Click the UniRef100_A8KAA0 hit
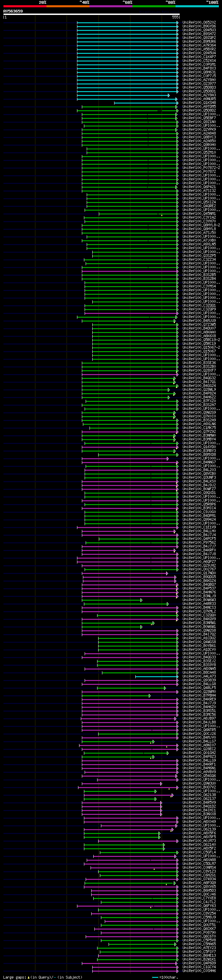This screenshot has height=980, width=222. pos(199,332)
